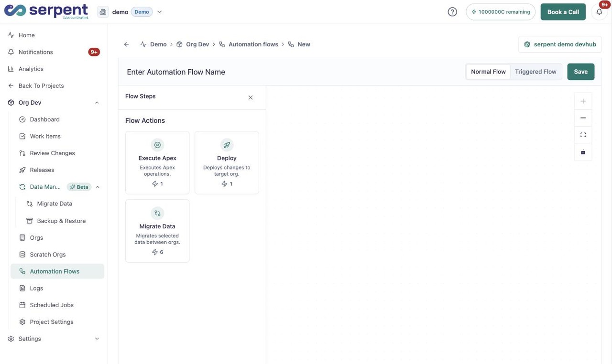The image size is (612, 364).
Task: Click the Work Items checkbox icon
Action: 22,136
